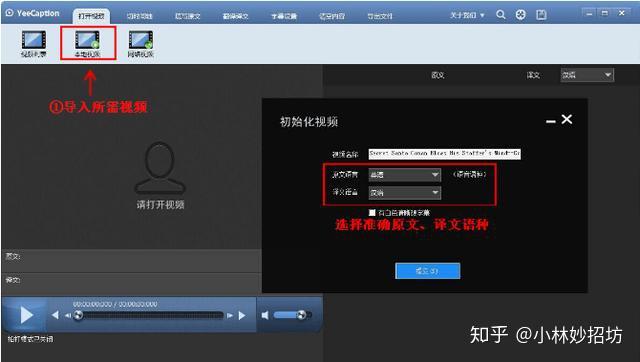The height and width of the screenshot is (362, 640).
Task: Jump to next subtitle with the large right arrow
Action: click(242, 315)
